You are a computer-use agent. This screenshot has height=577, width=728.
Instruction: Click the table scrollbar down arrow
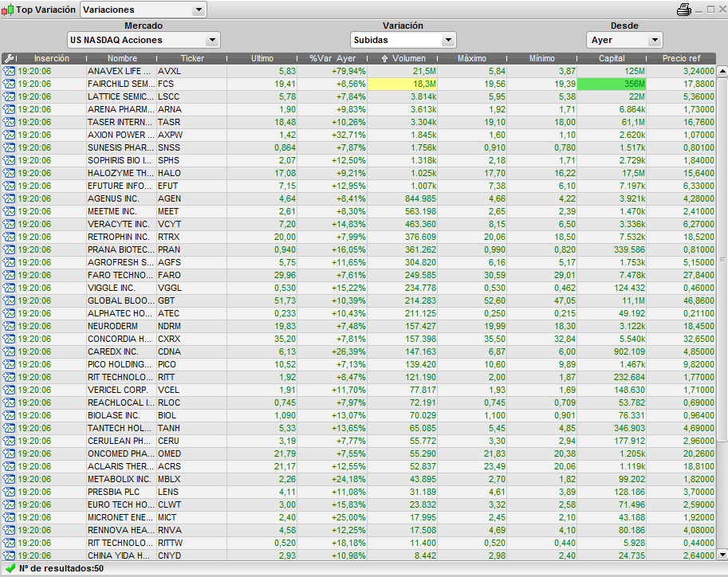click(722, 554)
